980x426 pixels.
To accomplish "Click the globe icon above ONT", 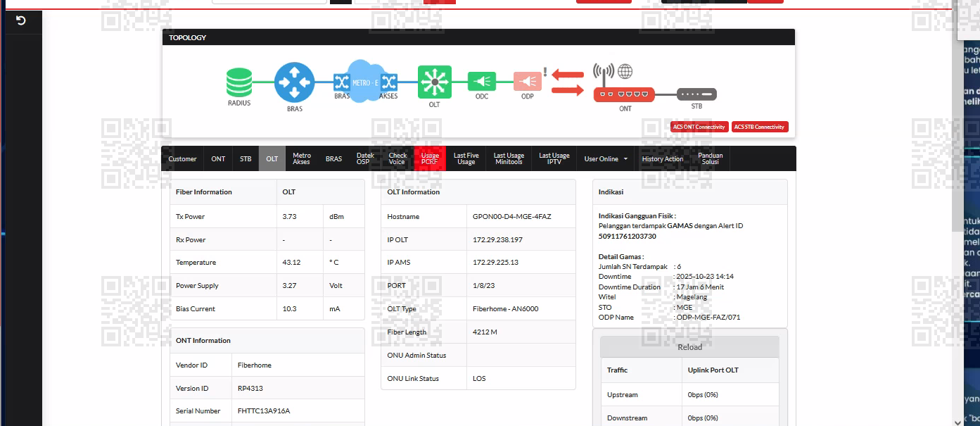I will pos(625,71).
